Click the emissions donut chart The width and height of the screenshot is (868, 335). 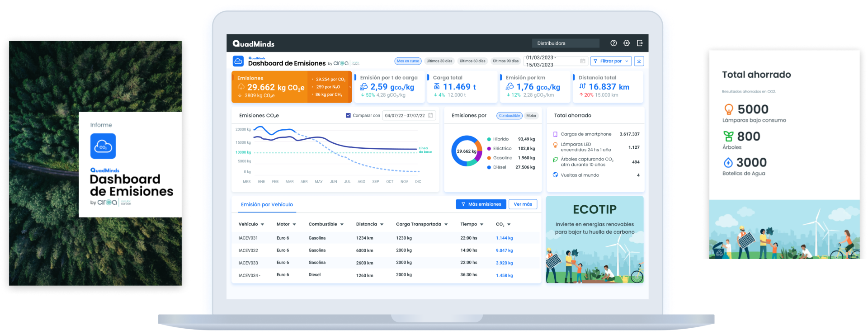467,151
